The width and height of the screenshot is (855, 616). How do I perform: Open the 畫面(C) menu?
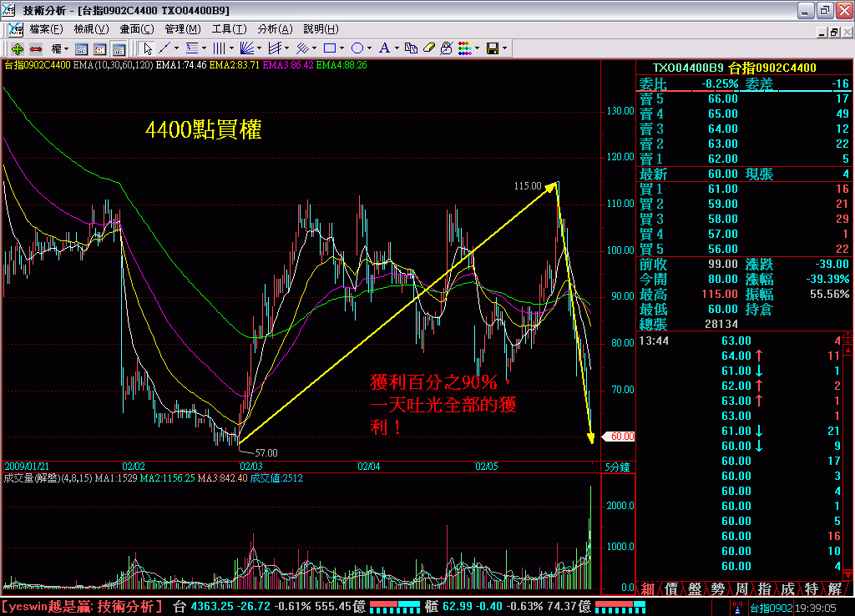[x=137, y=29]
